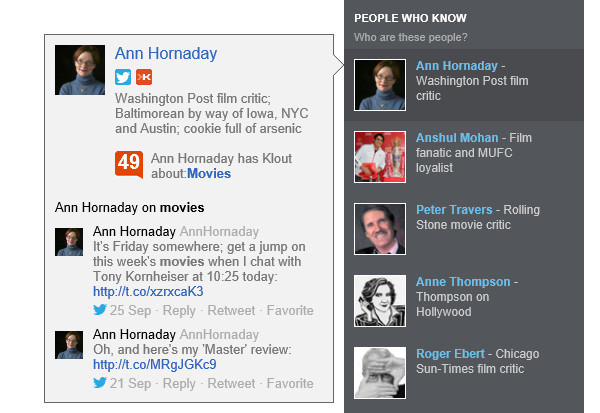Open the t.co/xzrxcaK3 link
Screen dimensions: 600x413
coord(148,291)
